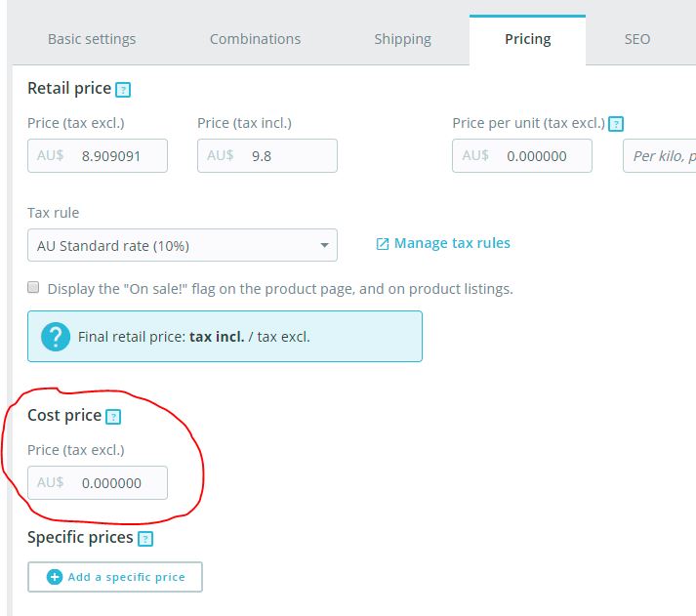Open the Manage tax rules link

(x=452, y=243)
